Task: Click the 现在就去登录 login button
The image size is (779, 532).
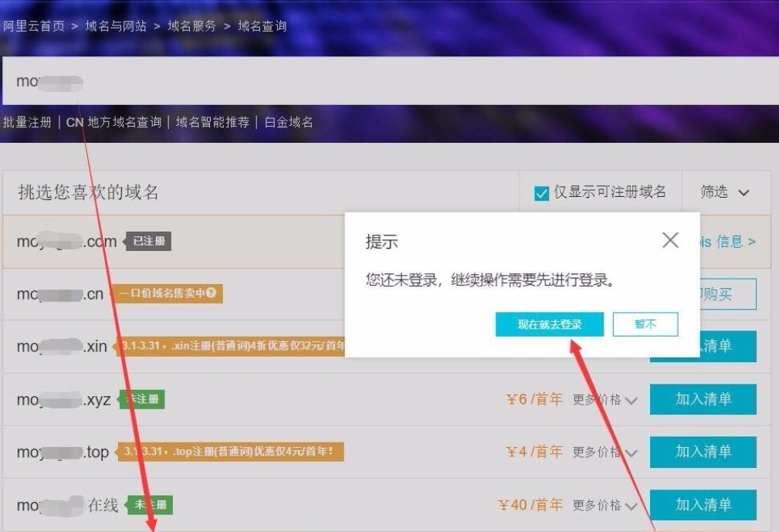Action: [549, 324]
